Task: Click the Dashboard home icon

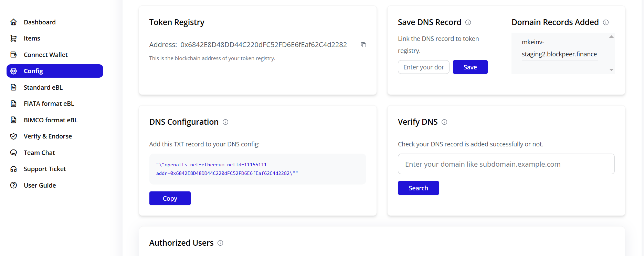Action: (x=13, y=22)
